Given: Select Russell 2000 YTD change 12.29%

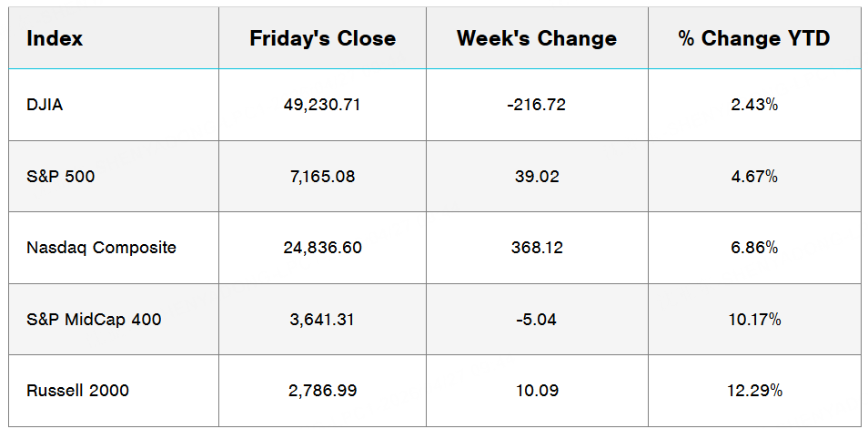Looking at the screenshot, I should tap(753, 391).
